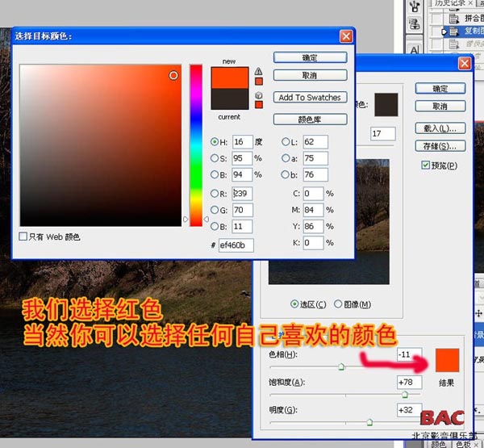The image size is (484, 448).
Task: Close the 选择目标颜色 color picker dialog
Action: 346,36
